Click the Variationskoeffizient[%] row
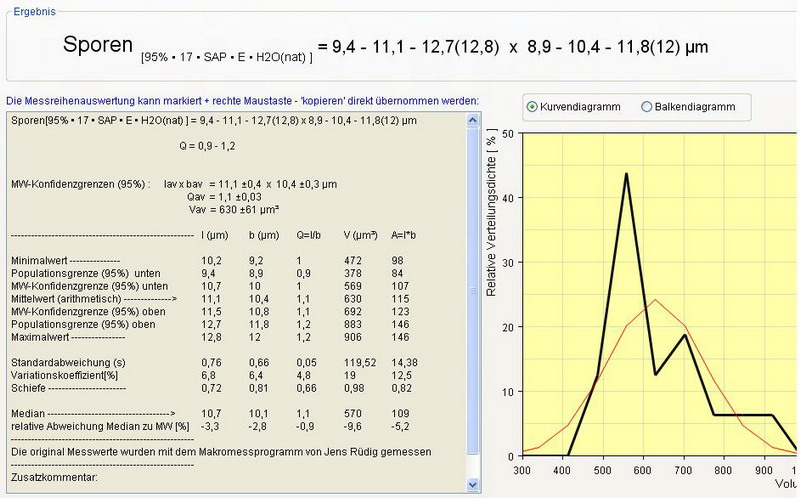This screenshot has width=800, height=498. point(62,373)
